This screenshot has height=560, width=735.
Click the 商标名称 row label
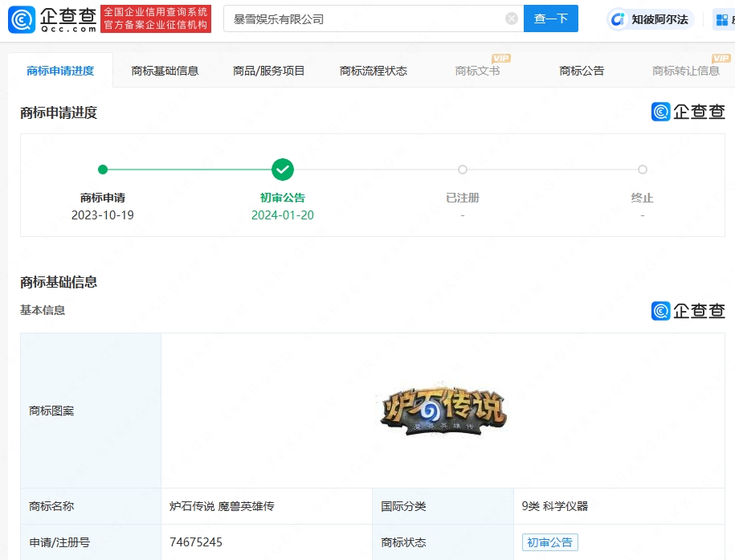51,506
